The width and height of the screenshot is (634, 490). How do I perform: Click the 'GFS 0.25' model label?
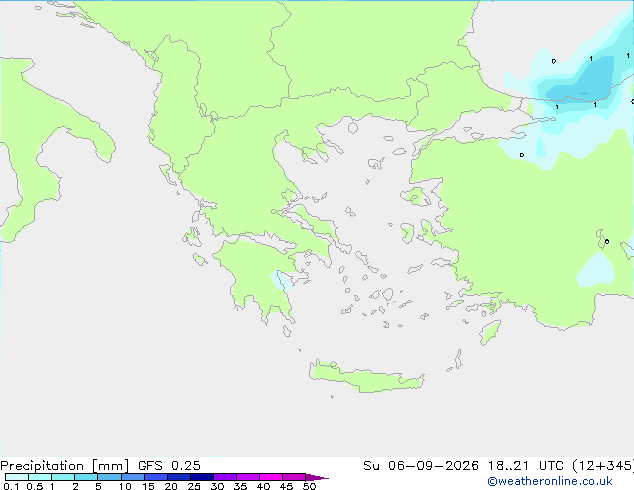click(x=169, y=466)
